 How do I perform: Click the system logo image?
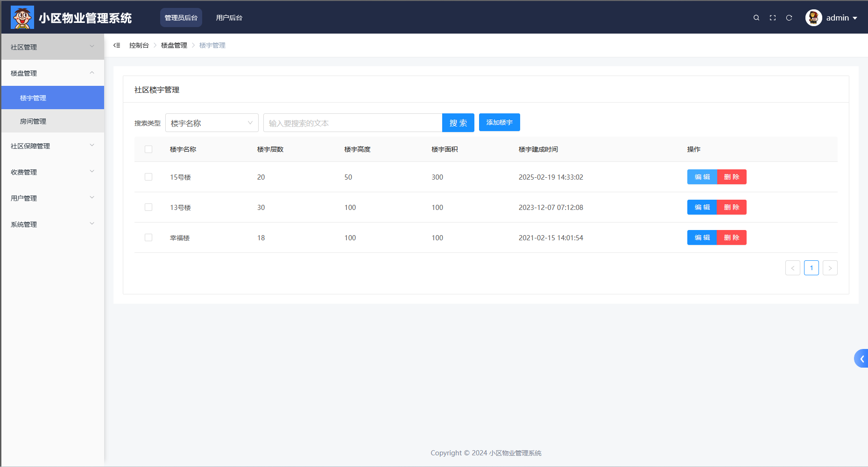pos(22,17)
